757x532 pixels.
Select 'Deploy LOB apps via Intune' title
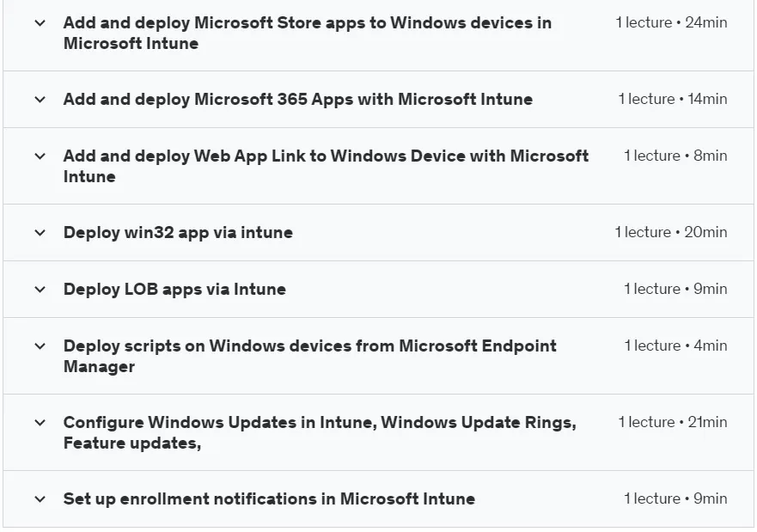click(x=174, y=289)
